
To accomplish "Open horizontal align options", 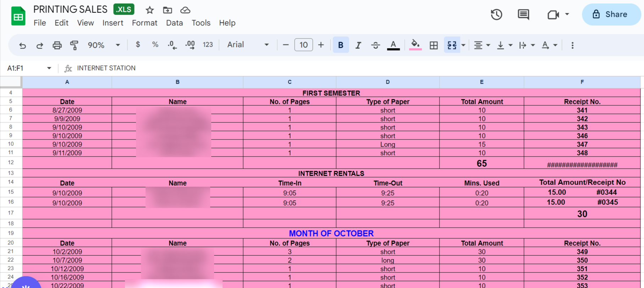I will coord(482,45).
